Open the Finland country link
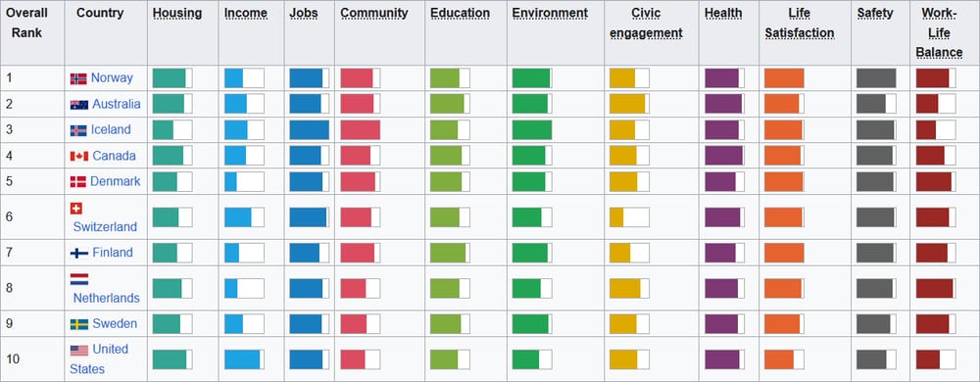The width and height of the screenshot is (980, 382). 113,252
